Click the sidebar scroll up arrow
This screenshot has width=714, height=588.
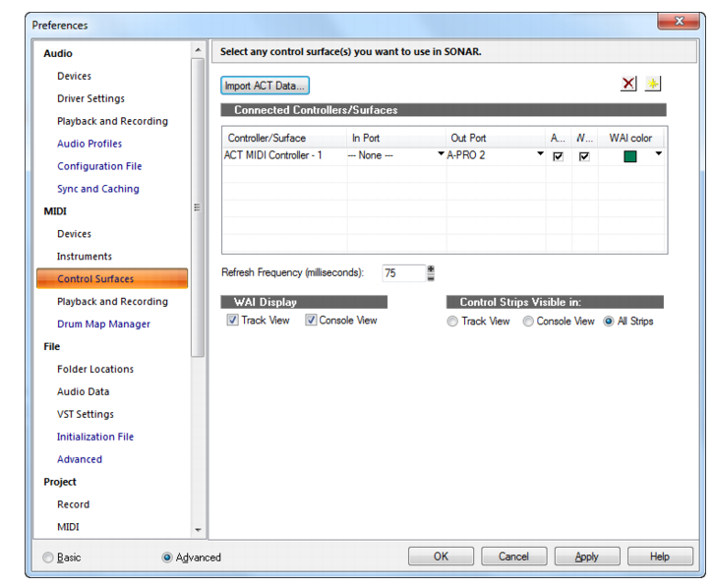(198, 49)
